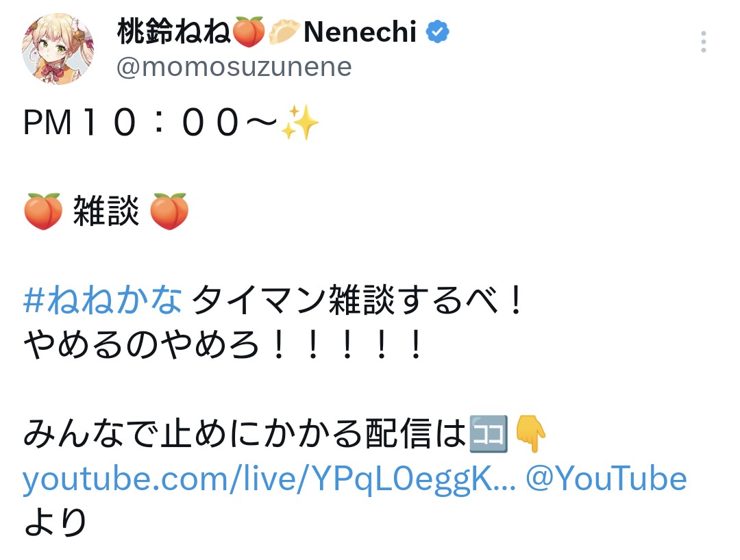Click the みんなで止めにかかる配信は text

tap(245, 435)
